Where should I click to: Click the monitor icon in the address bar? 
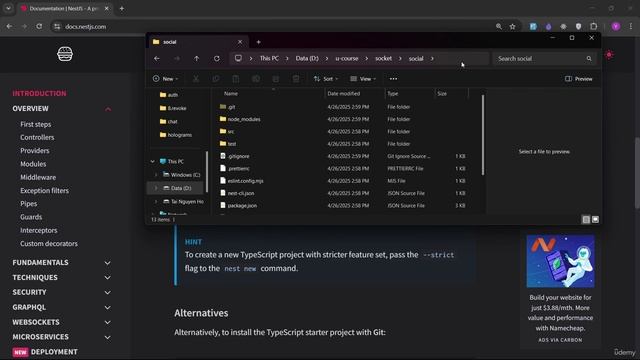pos(238,58)
